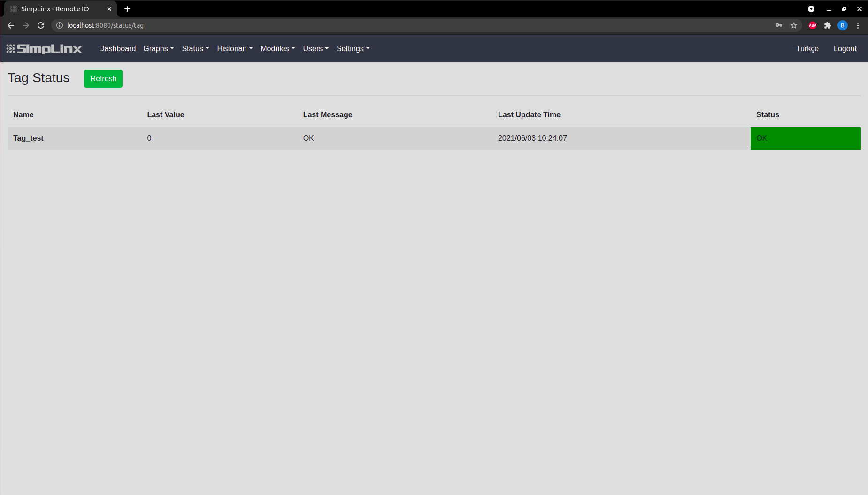Click the address bar URL
868x495 pixels.
(x=105, y=25)
